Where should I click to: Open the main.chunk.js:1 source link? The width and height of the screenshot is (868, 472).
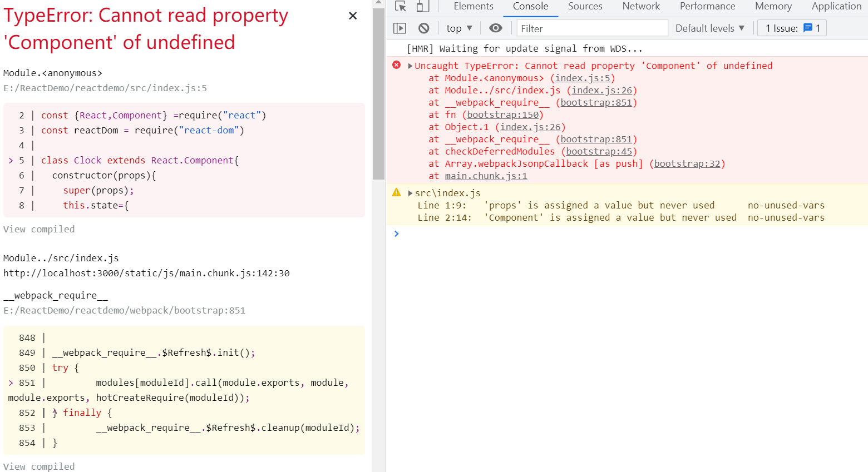tap(486, 176)
